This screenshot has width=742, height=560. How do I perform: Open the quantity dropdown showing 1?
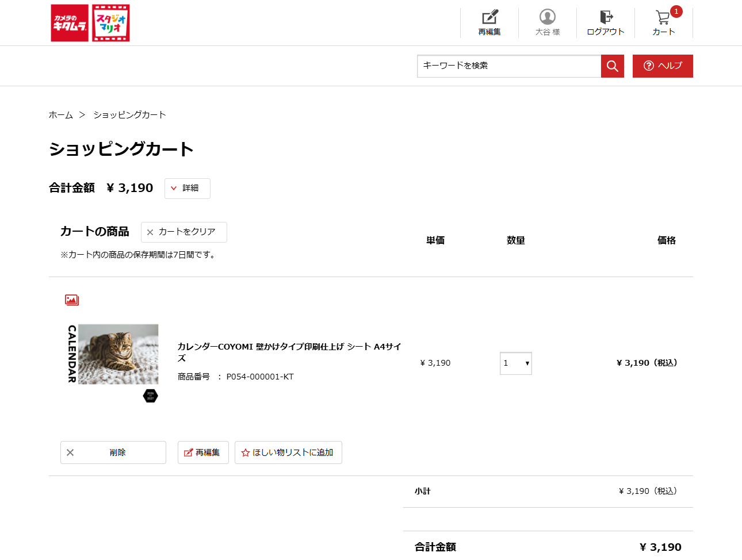tap(515, 363)
